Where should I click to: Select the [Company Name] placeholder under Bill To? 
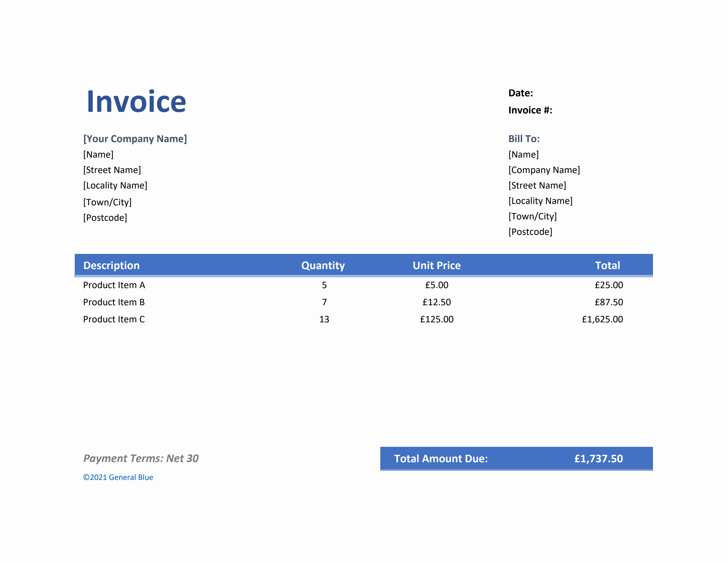tap(544, 170)
